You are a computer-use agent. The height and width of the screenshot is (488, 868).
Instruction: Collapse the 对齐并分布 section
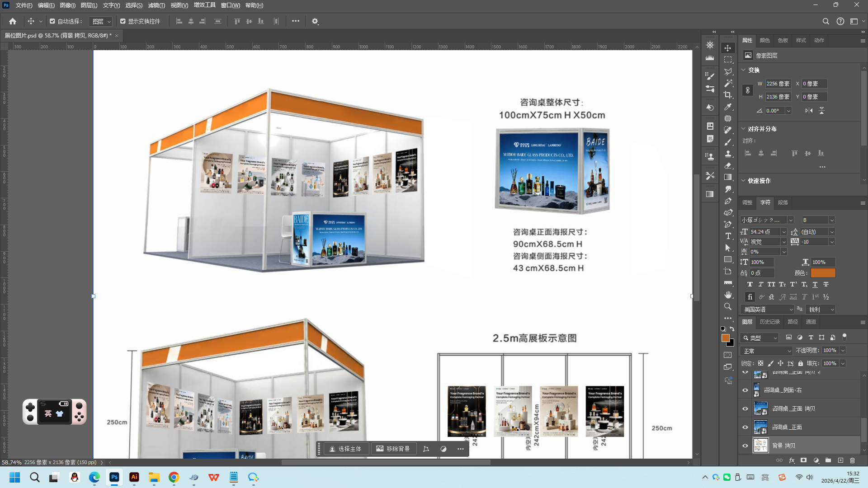pos(743,129)
